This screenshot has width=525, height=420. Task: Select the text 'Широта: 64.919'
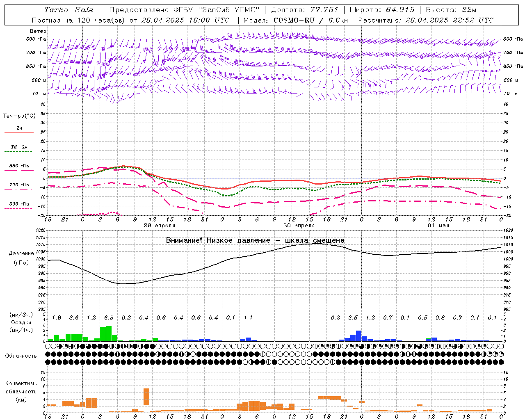click(x=382, y=10)
